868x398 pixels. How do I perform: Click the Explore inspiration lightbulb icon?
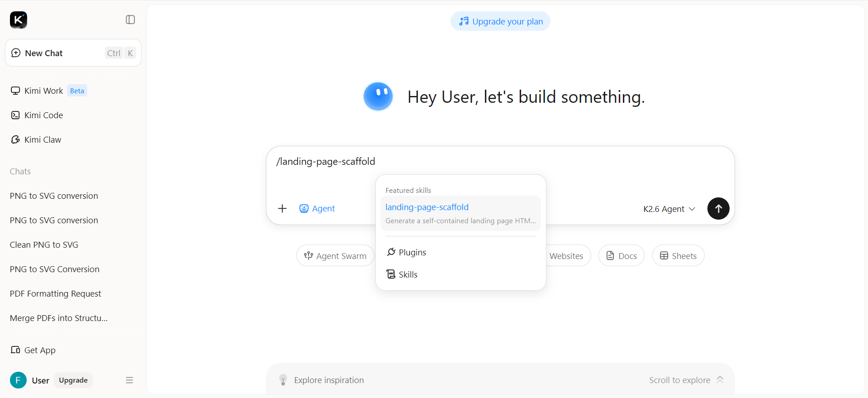coord(283,380)
